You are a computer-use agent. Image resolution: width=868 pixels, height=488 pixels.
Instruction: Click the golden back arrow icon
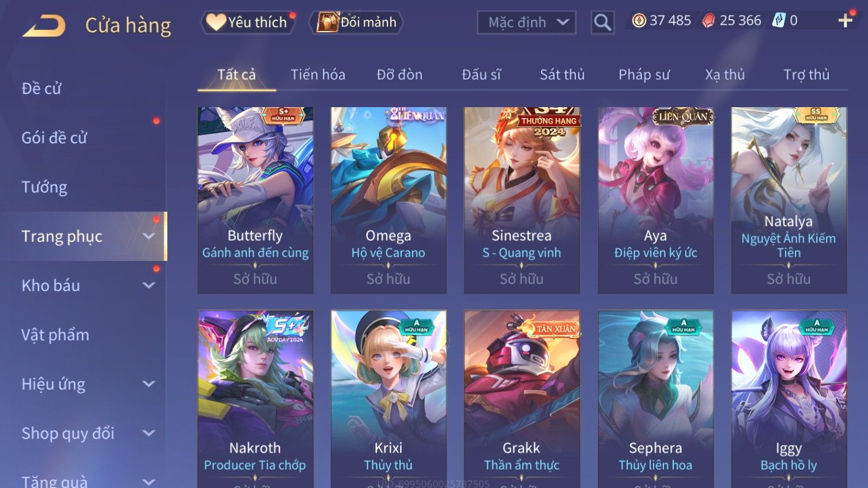coord(44,26)
